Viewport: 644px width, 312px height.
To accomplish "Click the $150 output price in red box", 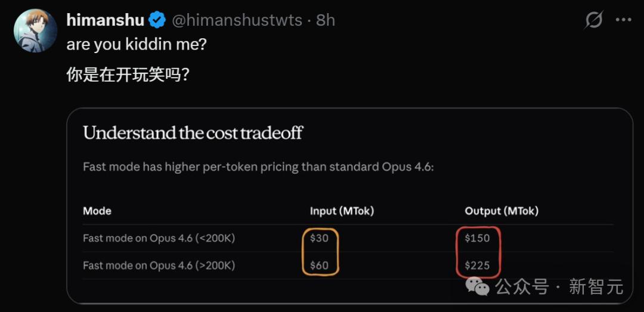I will click(477, 238).
